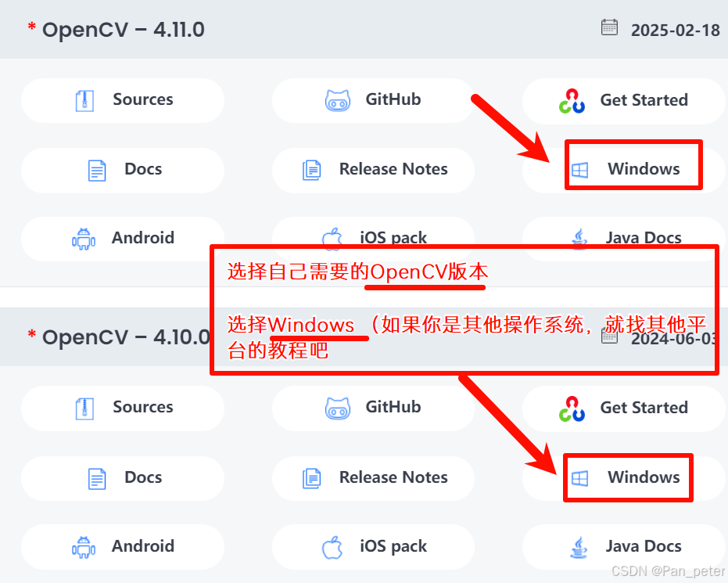Click the Sources zip icon for OpenCV 4.11.0
The height and width of the screenshot is (583, 728).
[84, 101]
